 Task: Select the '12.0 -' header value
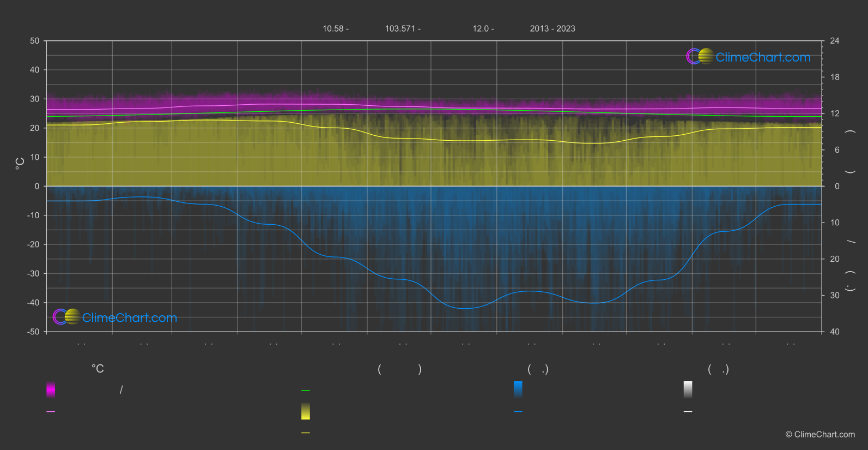[483, 28]
